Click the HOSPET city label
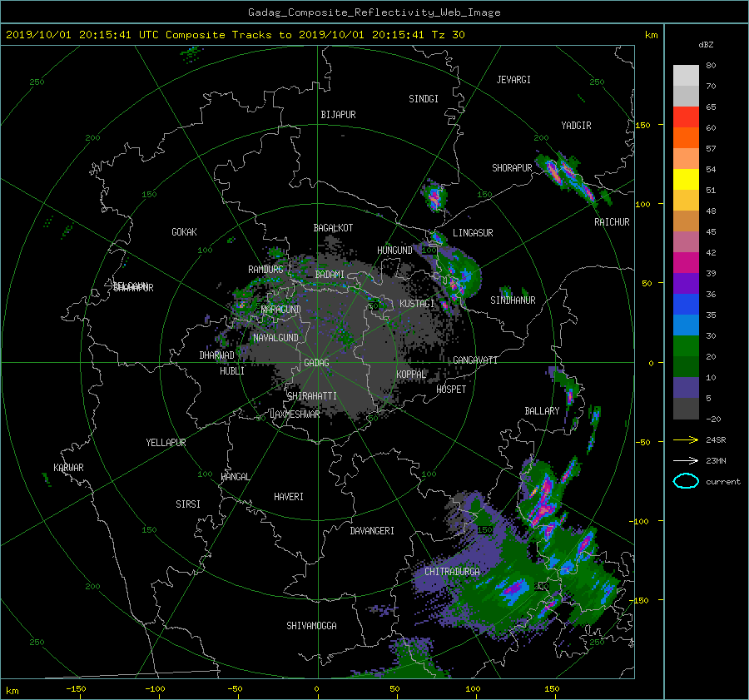Viewport: 749px width, 700px height. point(451,390)
